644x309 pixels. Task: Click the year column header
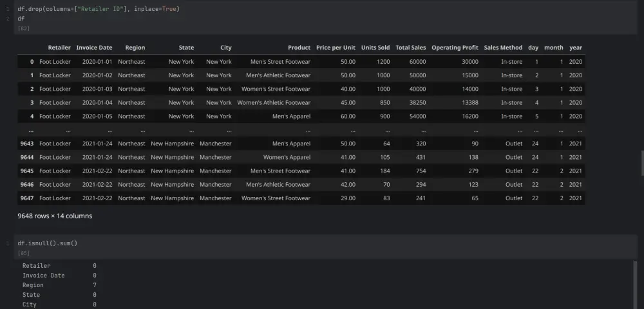pos(576,48)
